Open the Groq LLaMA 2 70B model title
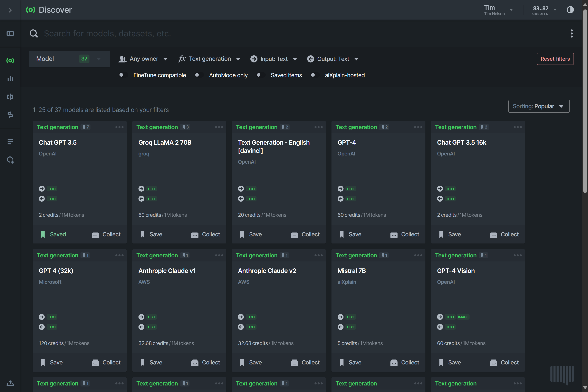Image resolution: width=588 pixels, height=392 pixels. click(x=165, y=143)
